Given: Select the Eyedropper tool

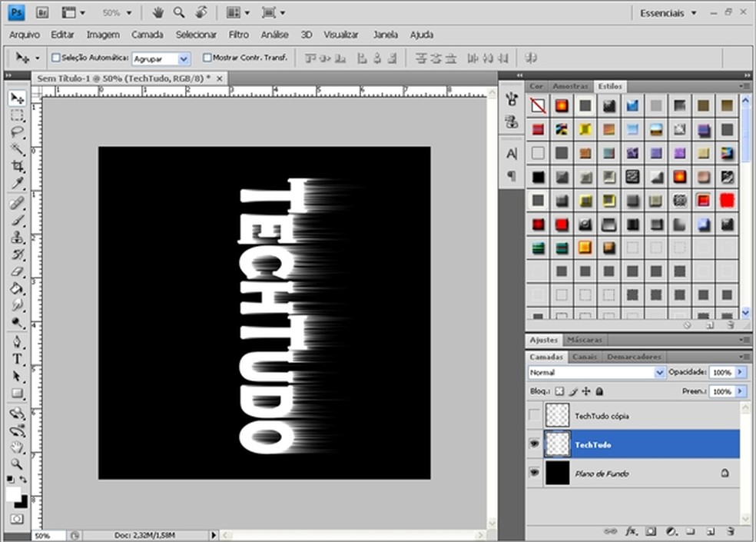Looking at the screenshot, I should (17, 183).
